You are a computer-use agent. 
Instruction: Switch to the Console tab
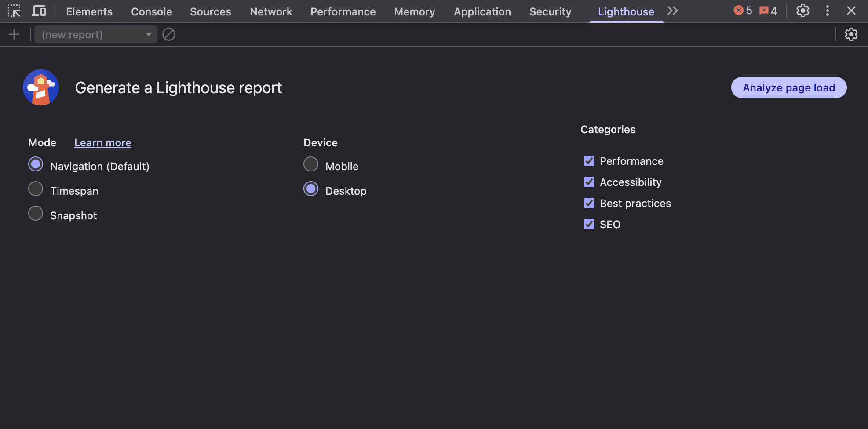click(x=152, y=11)
